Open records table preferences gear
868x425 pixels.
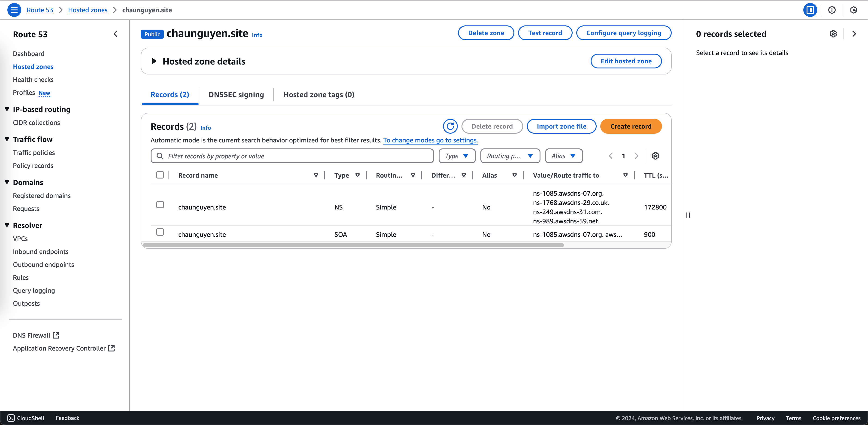pyautogui.click(x=655, y=156)
